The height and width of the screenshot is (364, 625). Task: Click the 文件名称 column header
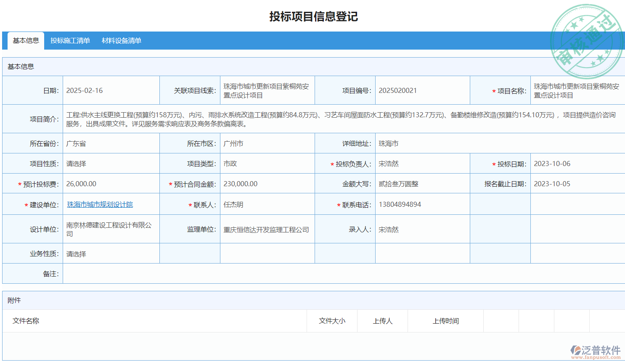point(26,321)
